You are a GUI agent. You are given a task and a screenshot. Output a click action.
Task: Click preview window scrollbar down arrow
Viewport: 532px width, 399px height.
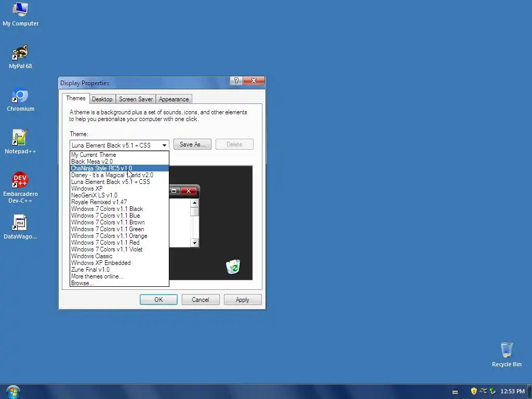tap(194, 243)
